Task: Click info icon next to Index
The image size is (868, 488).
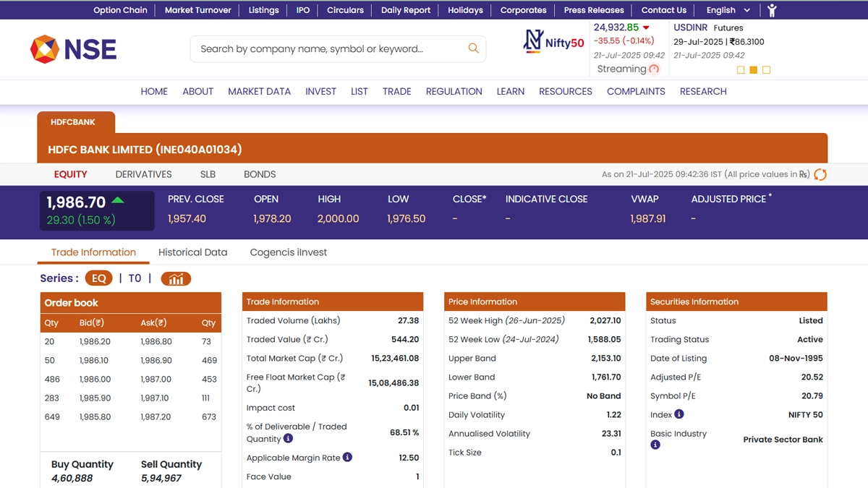Action: [678, 414]
